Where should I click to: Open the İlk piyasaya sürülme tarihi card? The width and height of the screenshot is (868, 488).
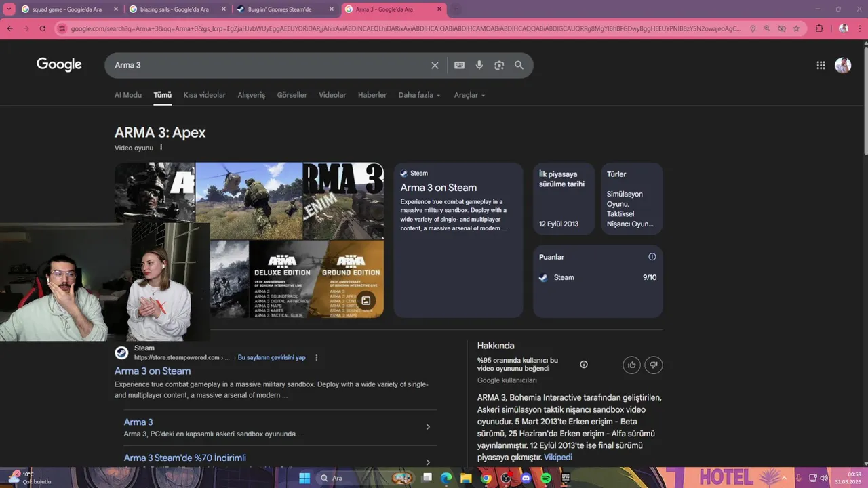pos(564,199)
